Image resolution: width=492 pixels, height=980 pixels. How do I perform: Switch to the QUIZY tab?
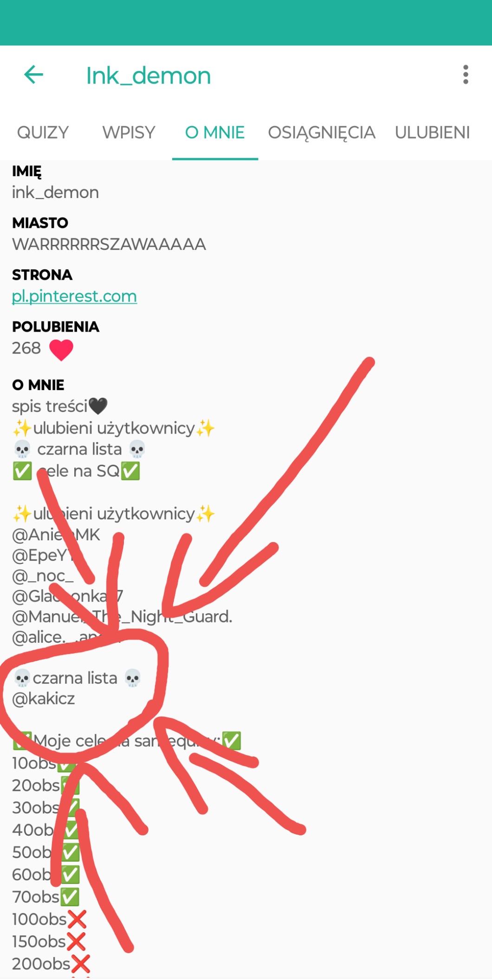[x=43, y=133]
